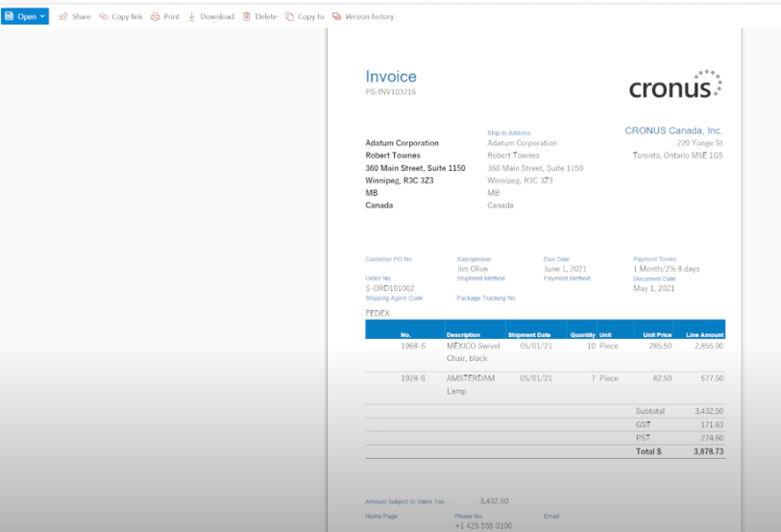Open Version history from the toolbar
Viewport: 781px width, 532px height.
coord(363,16)
